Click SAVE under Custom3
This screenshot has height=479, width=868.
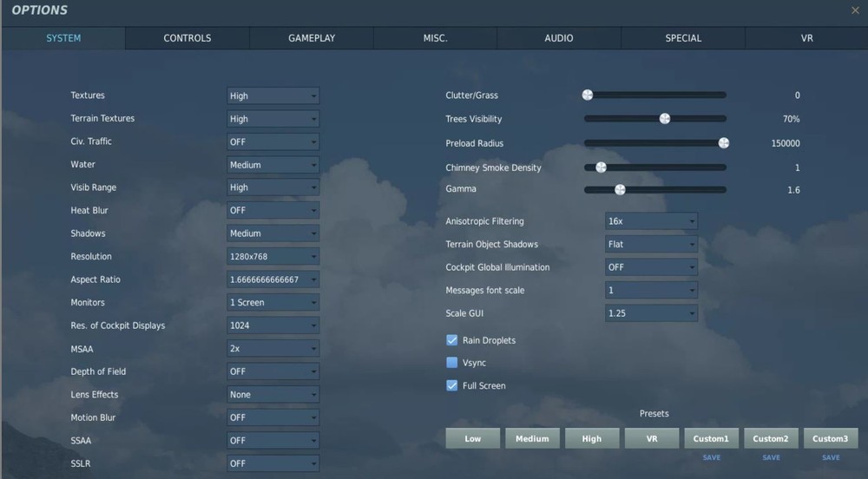click(831, 457)
